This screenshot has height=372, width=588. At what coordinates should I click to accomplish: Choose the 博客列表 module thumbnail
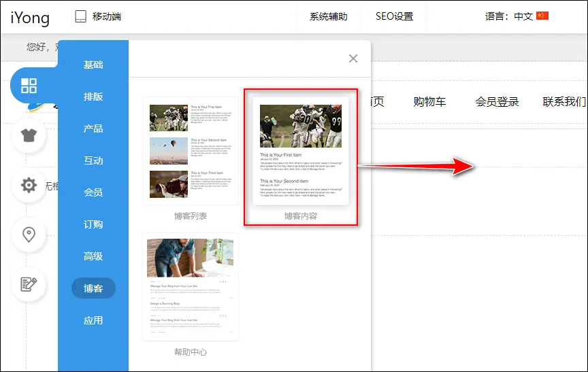point(191,151)
